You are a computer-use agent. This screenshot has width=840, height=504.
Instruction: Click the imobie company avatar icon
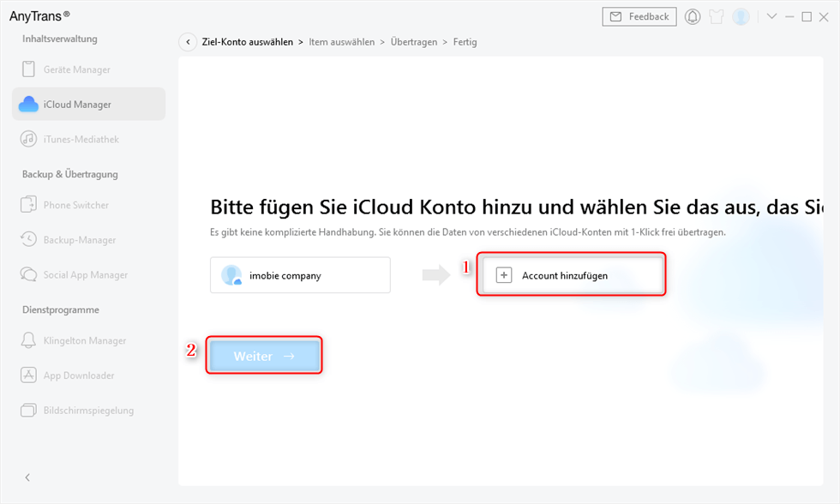click(231, 275)
